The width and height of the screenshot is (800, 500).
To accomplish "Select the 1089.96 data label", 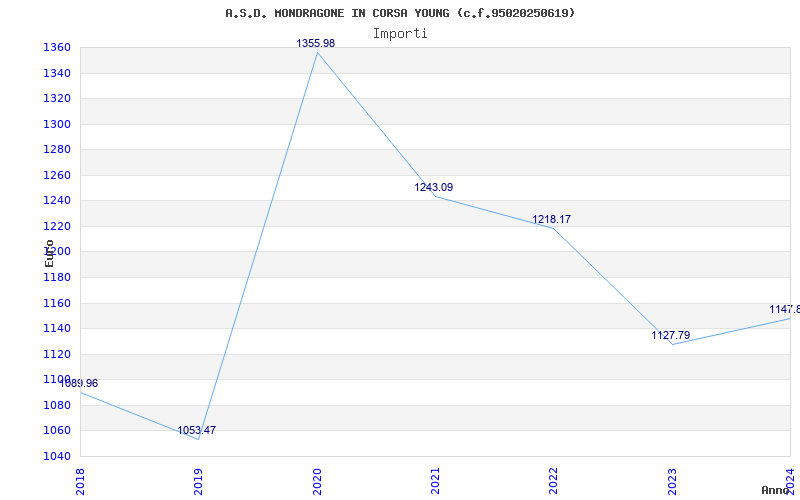I will coord(79,383).
